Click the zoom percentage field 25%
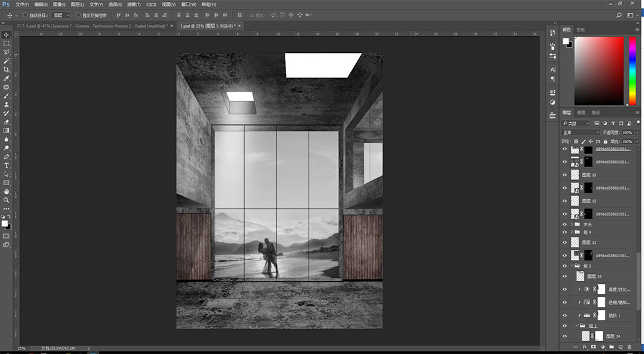The height and width of the screenshot is (354, 644). point(21,348)
